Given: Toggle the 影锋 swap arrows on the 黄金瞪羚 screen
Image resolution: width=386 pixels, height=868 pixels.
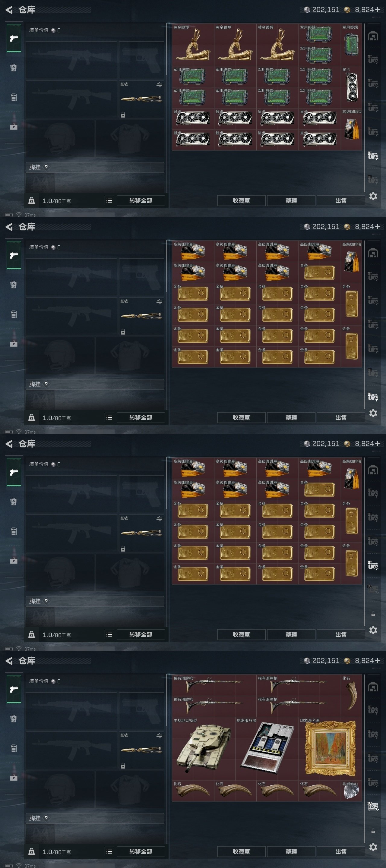Looking at the screenshot, I should pyautogui.click(x=159, y=85).
